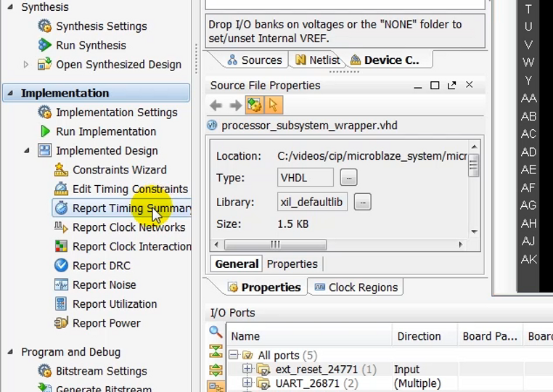Viewport: 553px width, 392px height.
Task: Click the AA row label in device view
Action: tap(528, 98)
